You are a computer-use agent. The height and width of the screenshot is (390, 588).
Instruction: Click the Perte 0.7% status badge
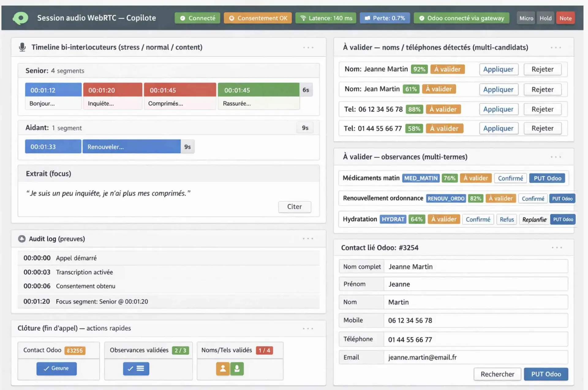tap(385, 18)
